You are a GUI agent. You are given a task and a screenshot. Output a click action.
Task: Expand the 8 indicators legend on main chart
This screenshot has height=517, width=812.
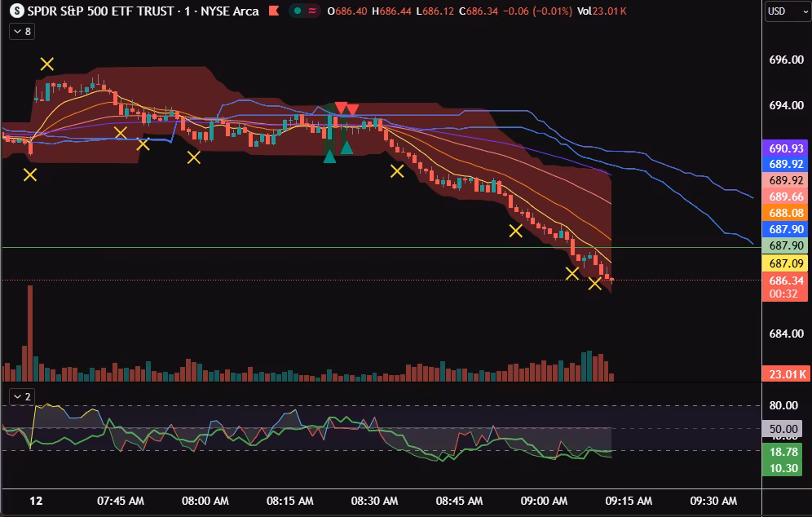(x=21, y=31)
